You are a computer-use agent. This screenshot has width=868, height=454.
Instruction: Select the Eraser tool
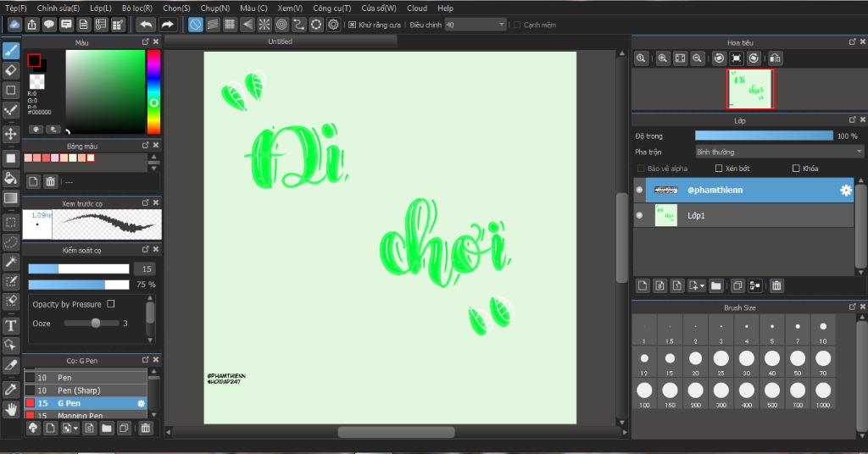pyautogui.click(x=11, y=70)
